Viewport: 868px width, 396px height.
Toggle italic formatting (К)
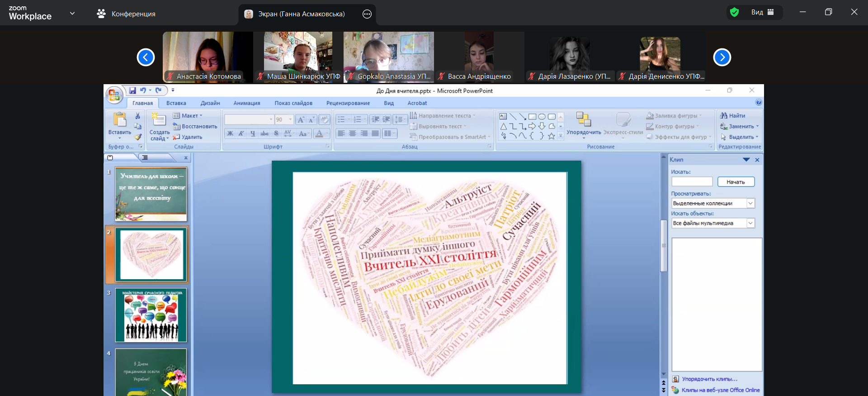click(241, 134)
